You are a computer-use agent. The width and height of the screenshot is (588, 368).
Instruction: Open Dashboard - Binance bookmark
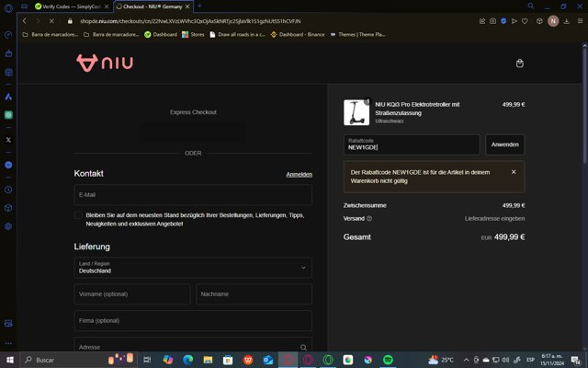coord(298,35)
